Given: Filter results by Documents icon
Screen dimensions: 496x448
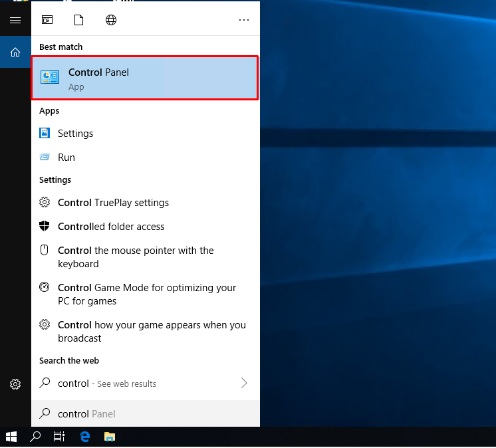Looking at the screenshot, I should (78, 20).
